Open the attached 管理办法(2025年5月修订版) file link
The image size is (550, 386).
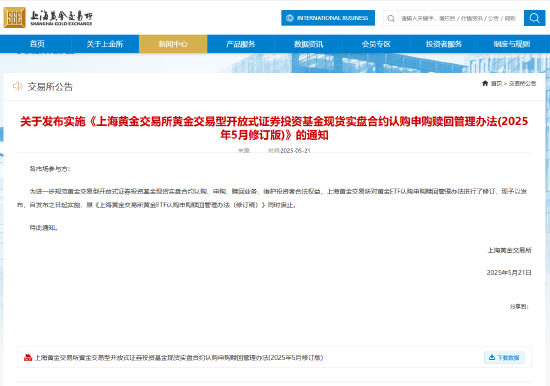click(x=179, y=358)
